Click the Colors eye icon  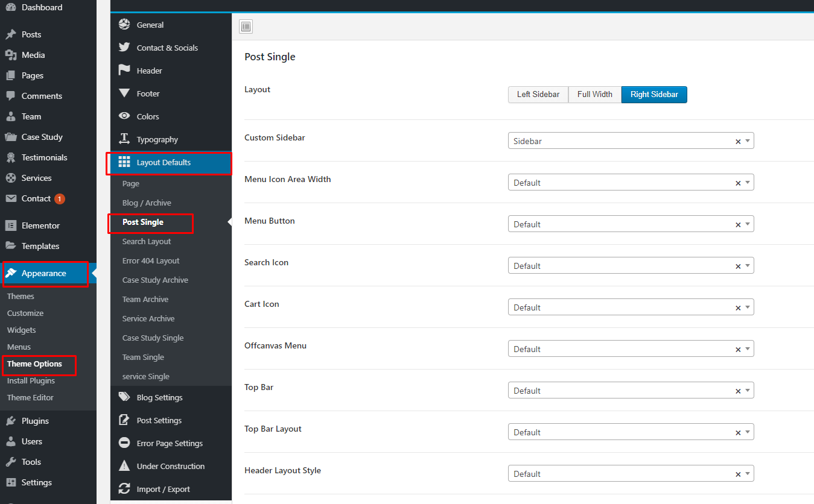point(124,116)
